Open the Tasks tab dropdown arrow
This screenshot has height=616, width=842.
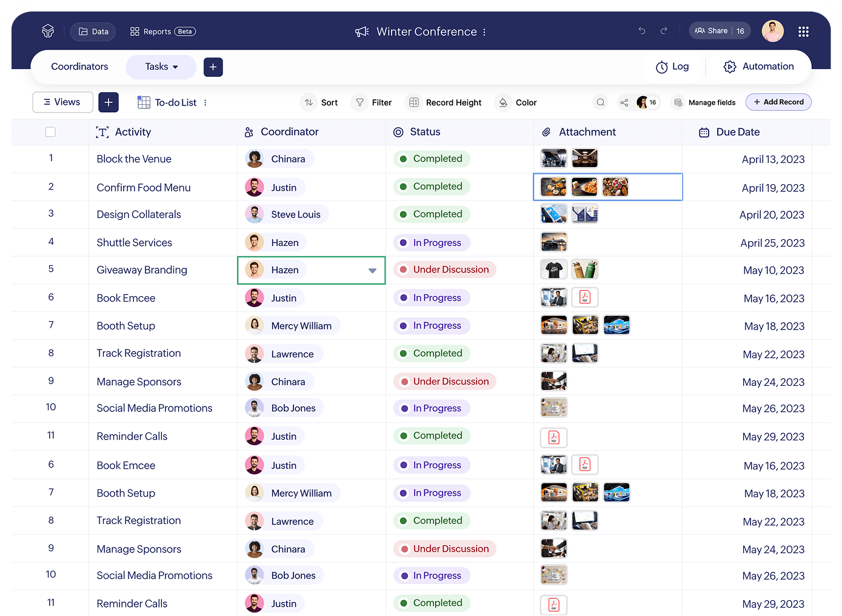coord(175,67)
